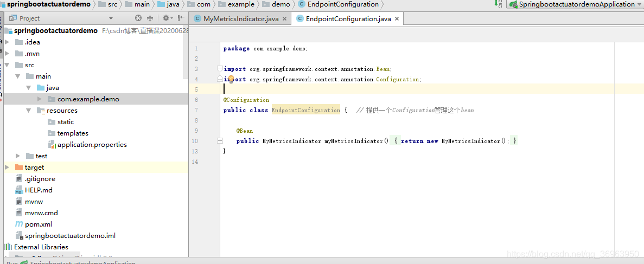
Task: Click the myMetricsIndicator method name
Action: pyautogui.click(x=354, y=141)
